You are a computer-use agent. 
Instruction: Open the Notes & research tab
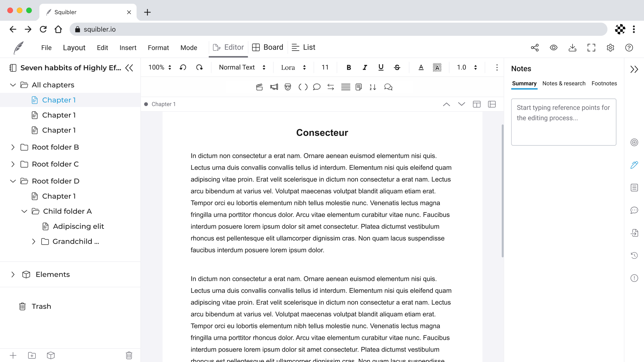564,84
